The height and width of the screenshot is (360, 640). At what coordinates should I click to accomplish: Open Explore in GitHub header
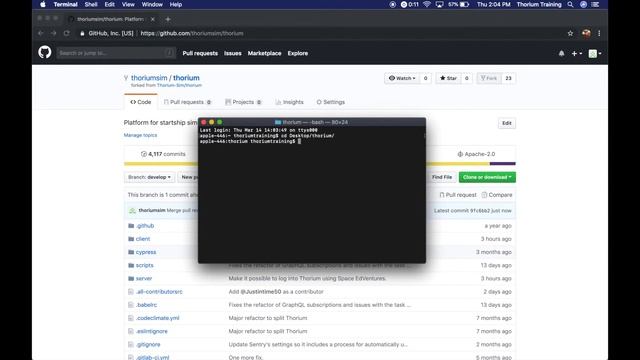point(298,53)
